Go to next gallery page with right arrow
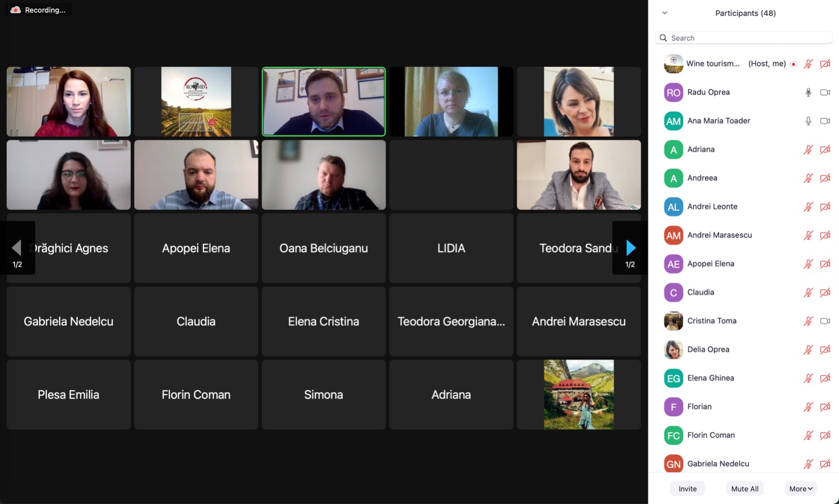 630,248
